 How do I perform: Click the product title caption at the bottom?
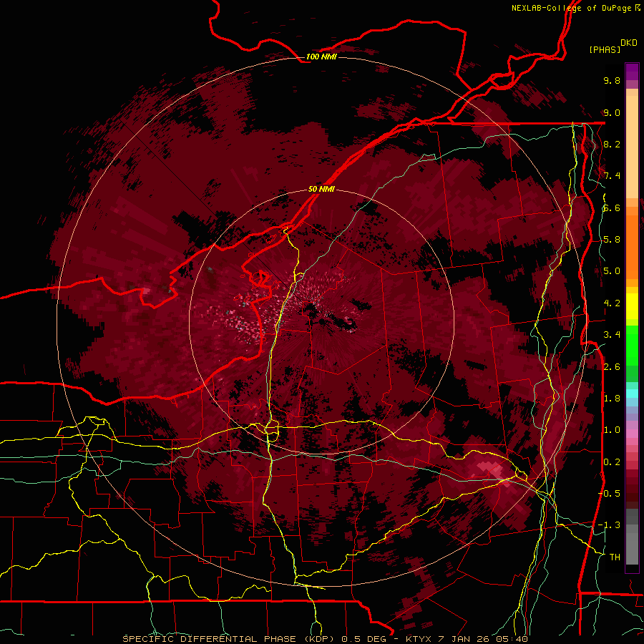[x=325, y=639]
